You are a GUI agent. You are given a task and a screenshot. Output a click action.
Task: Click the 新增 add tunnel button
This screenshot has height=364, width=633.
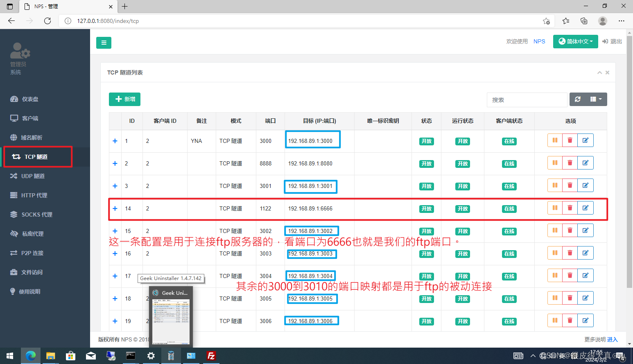(x=124, y=99)
